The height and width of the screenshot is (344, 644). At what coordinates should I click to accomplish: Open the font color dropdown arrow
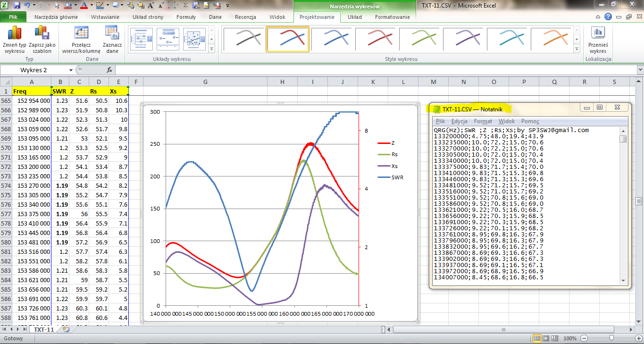pyautogui.click(x=91, y=6)
